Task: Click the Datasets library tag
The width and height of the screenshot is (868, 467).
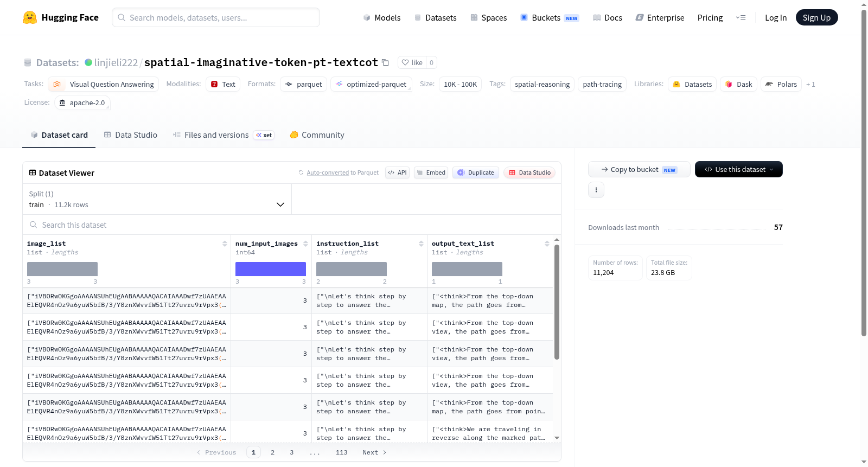Action: pos(692,84)
